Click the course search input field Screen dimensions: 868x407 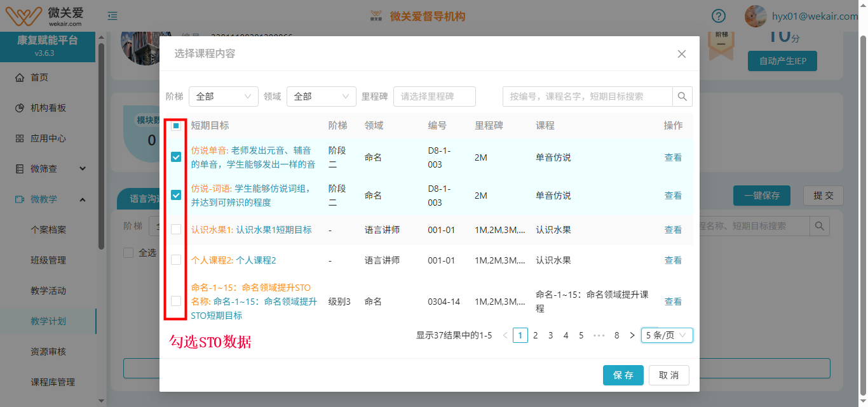587,97
